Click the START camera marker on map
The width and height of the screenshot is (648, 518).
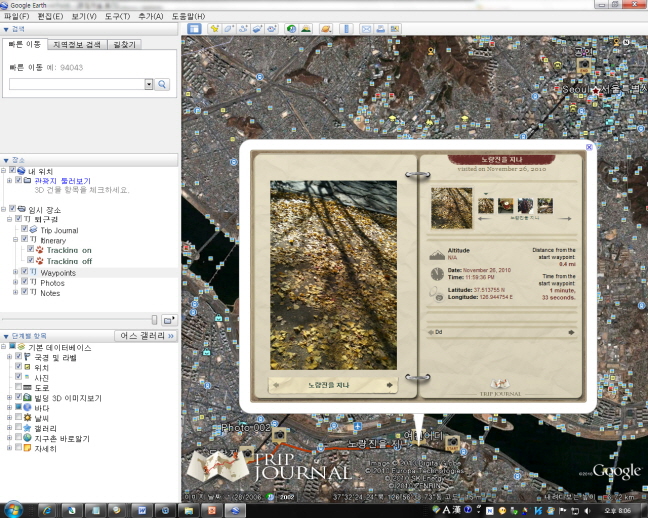[x=453, y=443]
